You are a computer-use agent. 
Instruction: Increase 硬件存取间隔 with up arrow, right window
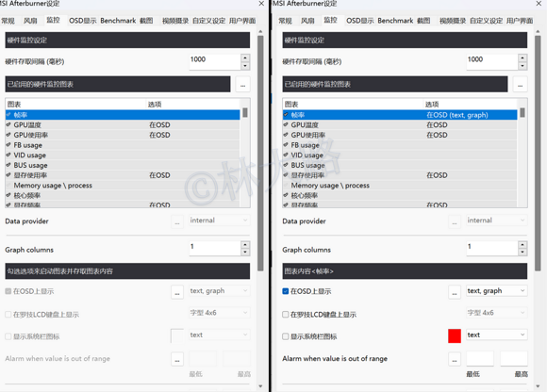[x=522, y=57]
